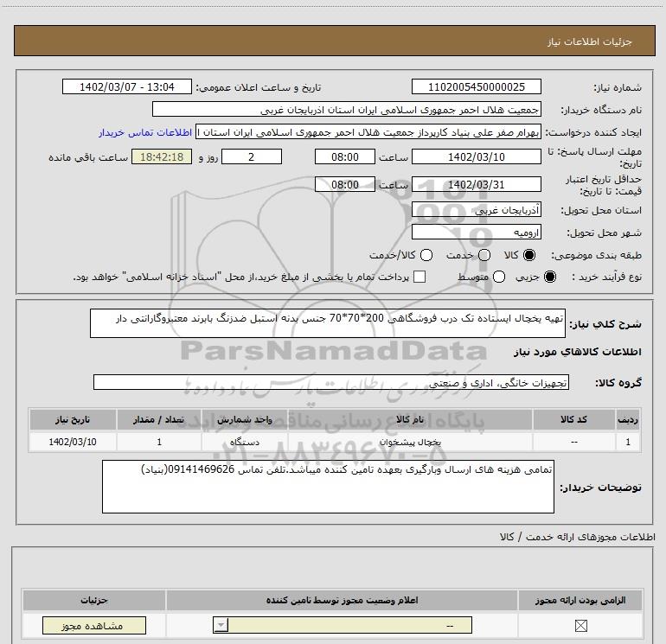
Task: Click the ساعت باقی مانده label
Action: click(x=88, y=157)
